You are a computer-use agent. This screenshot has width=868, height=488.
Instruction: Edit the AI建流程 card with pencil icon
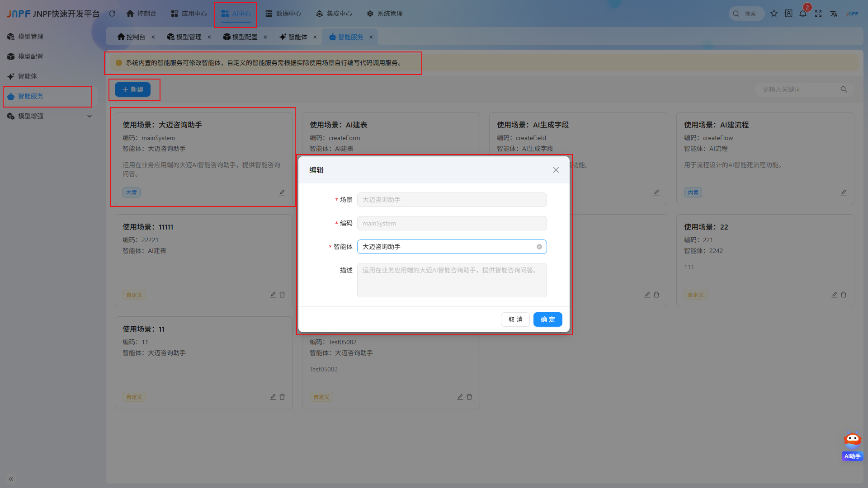click(x=844, y=192)
